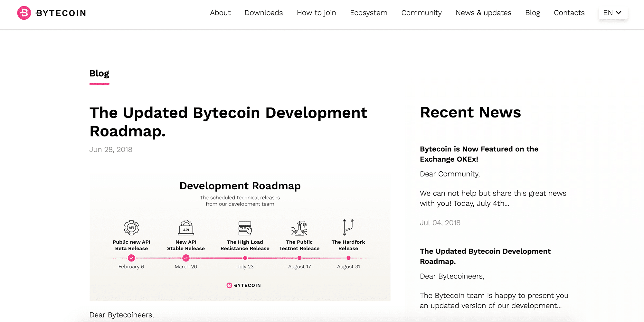The width and height of the screenshot is (644, 322).
Task: Click the roadmap news excerpt starting The Bytecoin team
Action: [494, 301]
